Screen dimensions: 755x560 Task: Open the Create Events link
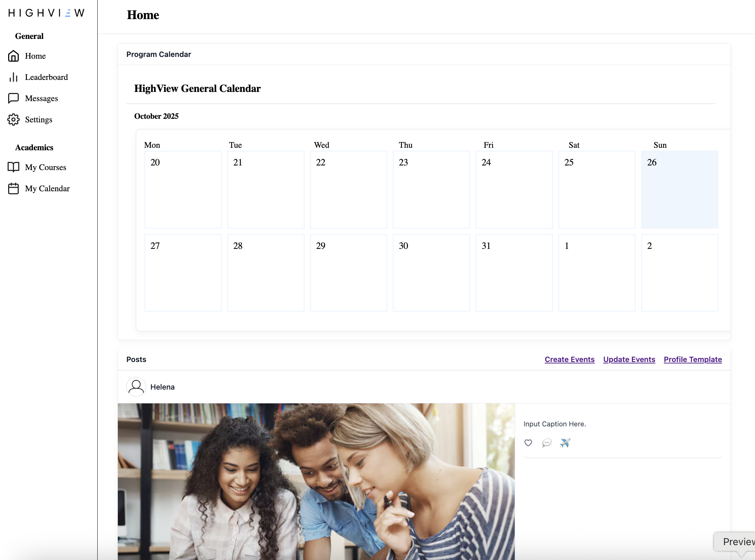570,360
